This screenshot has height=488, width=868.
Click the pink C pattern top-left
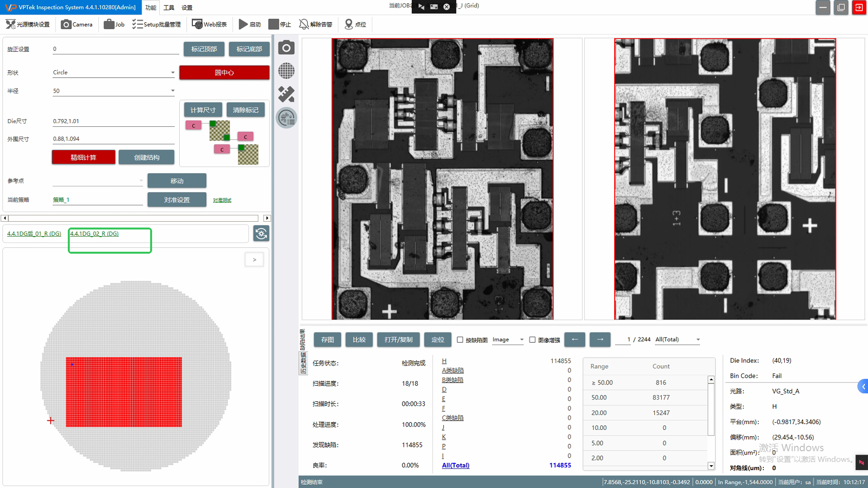193,125
